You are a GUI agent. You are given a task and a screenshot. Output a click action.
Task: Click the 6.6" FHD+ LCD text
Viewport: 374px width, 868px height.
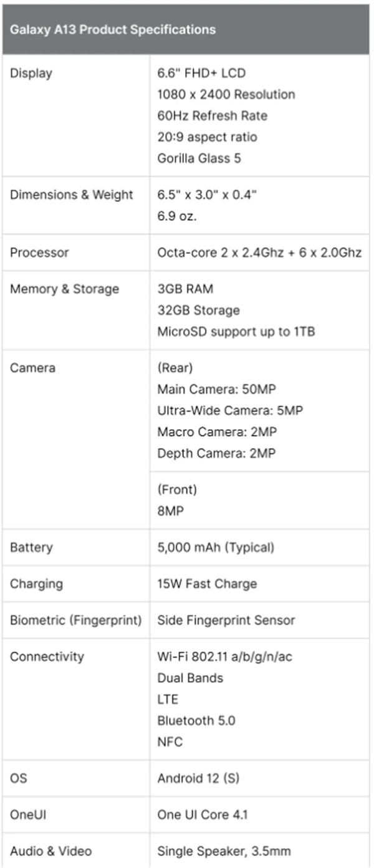click(201, 73)
